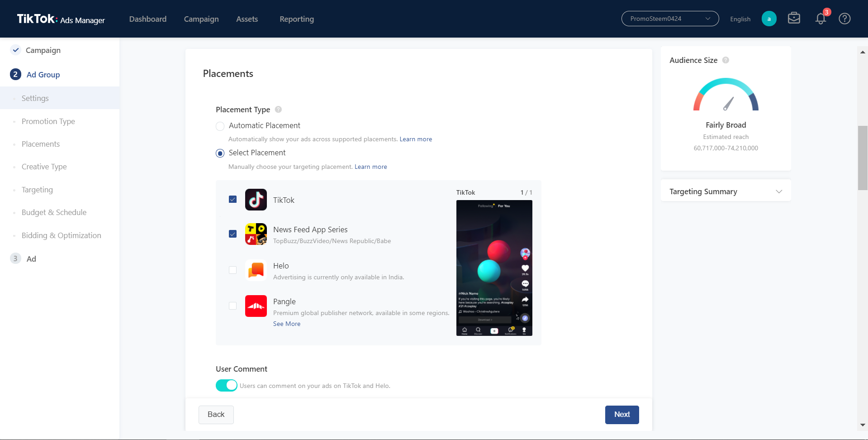Check the Pangle placement checkbox

click(232, 306)
